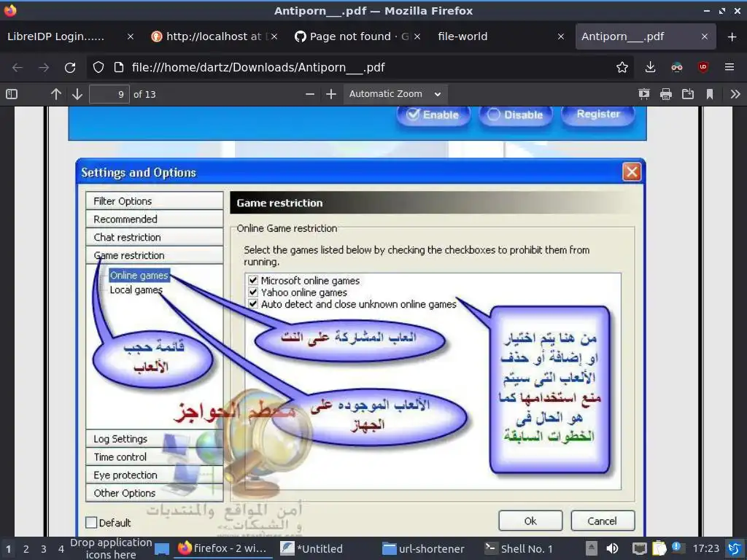Zoom out of the PDF
The height and width of the screenshot is (560, 747).
[309, 94]
